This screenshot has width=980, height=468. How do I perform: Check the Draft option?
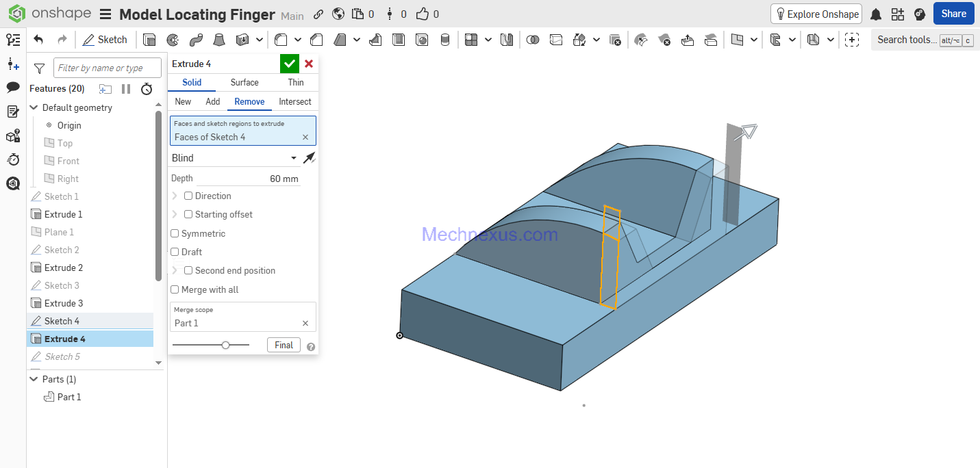[x=175, y=252]
